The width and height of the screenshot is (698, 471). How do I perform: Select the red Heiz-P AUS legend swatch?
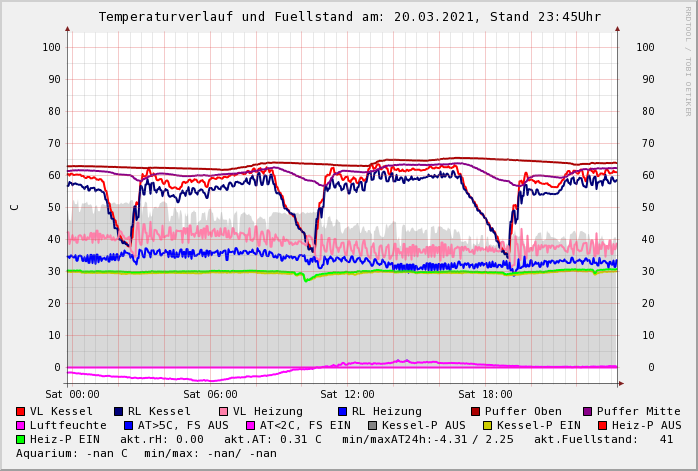[x=602, y=425]
